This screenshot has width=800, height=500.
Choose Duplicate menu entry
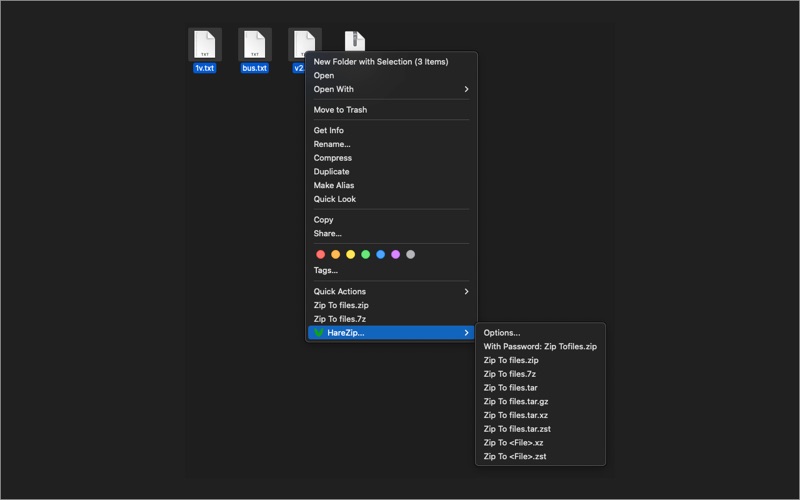click(391, 172)
